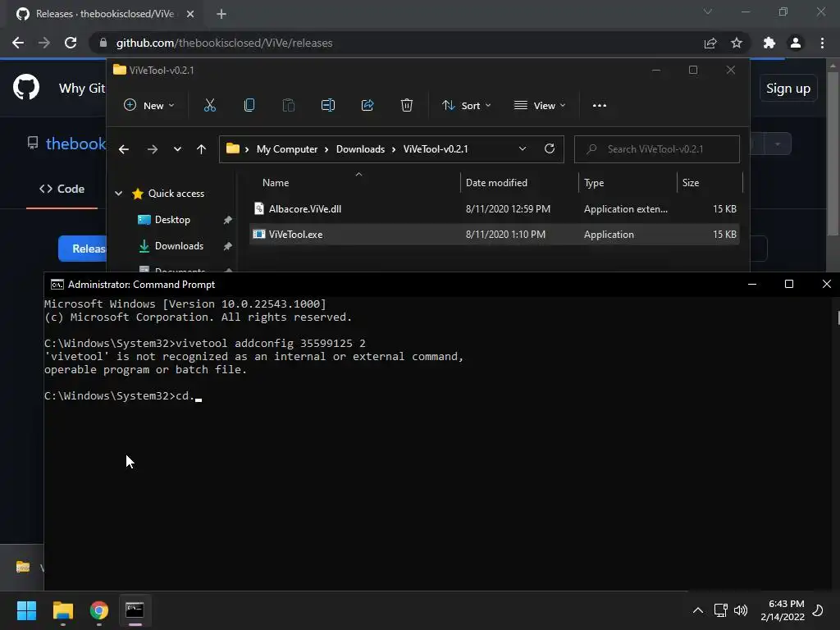
Task: Switch to Chrome in the taskbar
Action: [99, 610]
